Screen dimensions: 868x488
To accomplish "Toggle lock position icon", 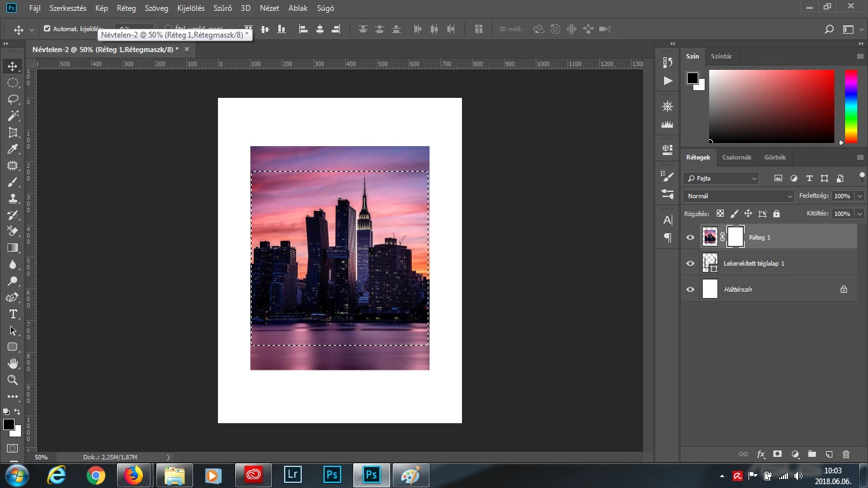I will click(748, 214).
